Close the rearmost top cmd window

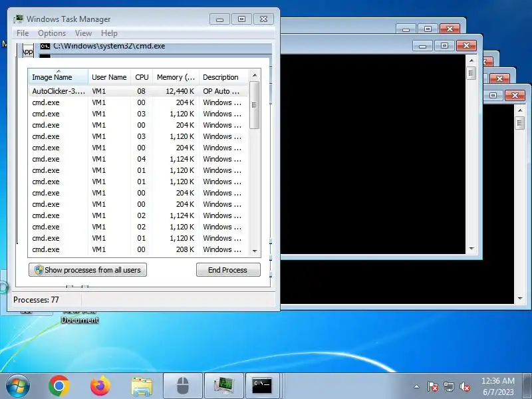pyautogui.click(x=450, y=29)
